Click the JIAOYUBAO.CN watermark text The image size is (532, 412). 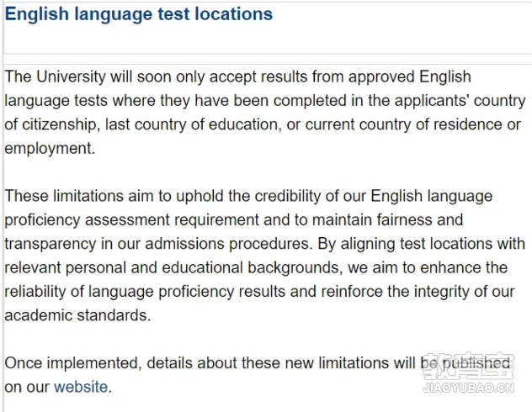pyautogui.click(x=469, y=388)
